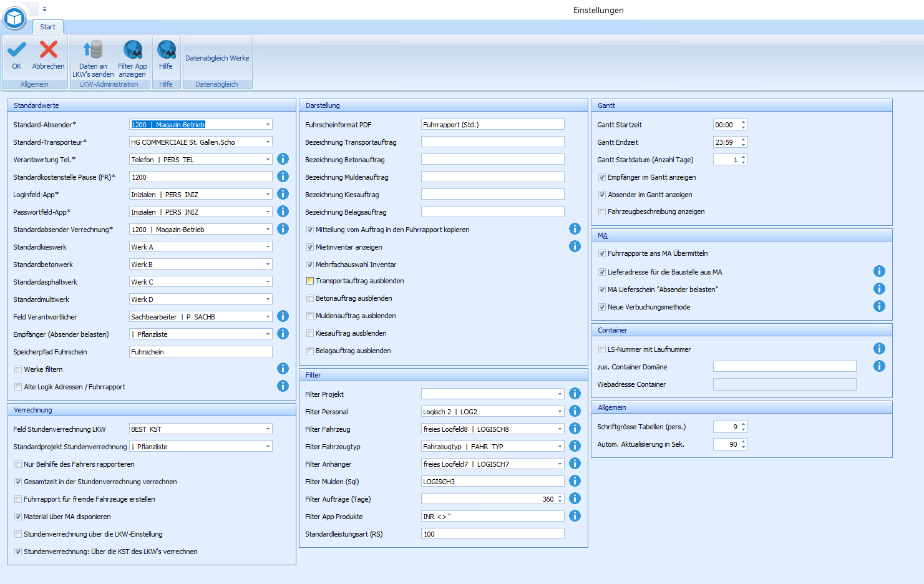The width and height of the screenshot is (924, 584).
Task: Show info for Empfänger (Absender belasten)
Action: point(283,334)
